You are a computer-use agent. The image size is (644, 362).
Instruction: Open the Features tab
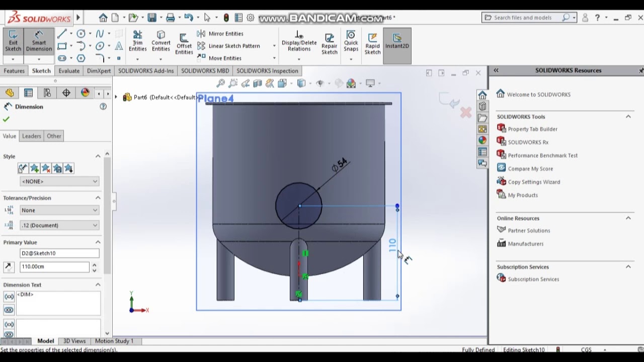click(14, 71)
